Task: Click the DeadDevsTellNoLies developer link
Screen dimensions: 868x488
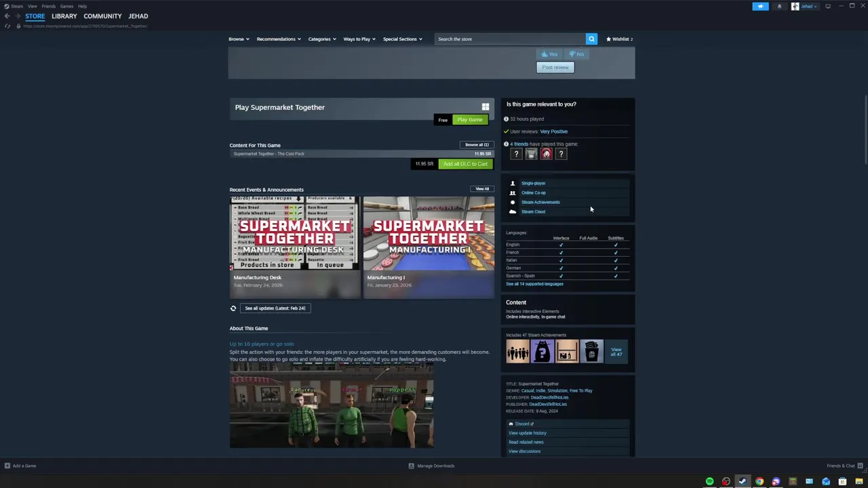Action: 549,397
